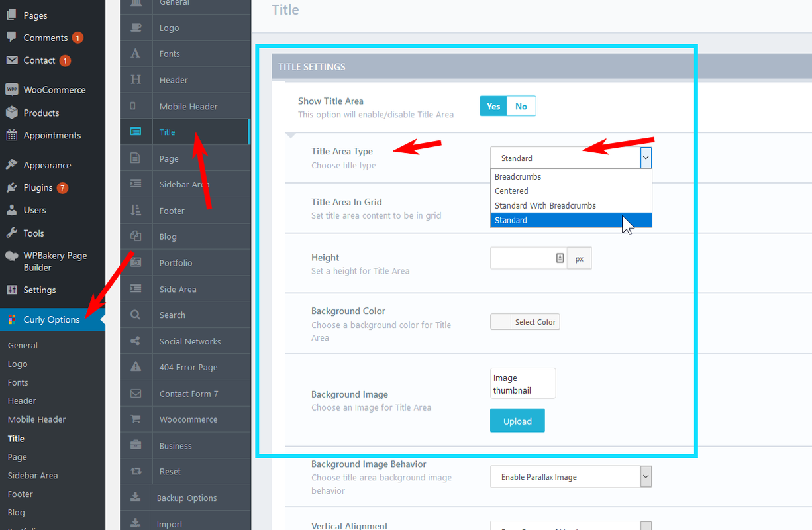Open the Import options tab
Screen dimensions: 812x530
[185, 522]
